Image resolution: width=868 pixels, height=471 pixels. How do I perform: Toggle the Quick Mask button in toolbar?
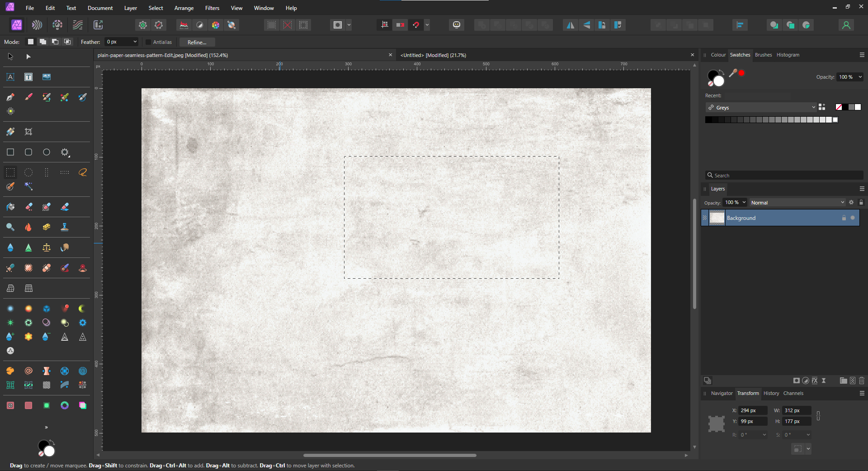click(338, 25)
